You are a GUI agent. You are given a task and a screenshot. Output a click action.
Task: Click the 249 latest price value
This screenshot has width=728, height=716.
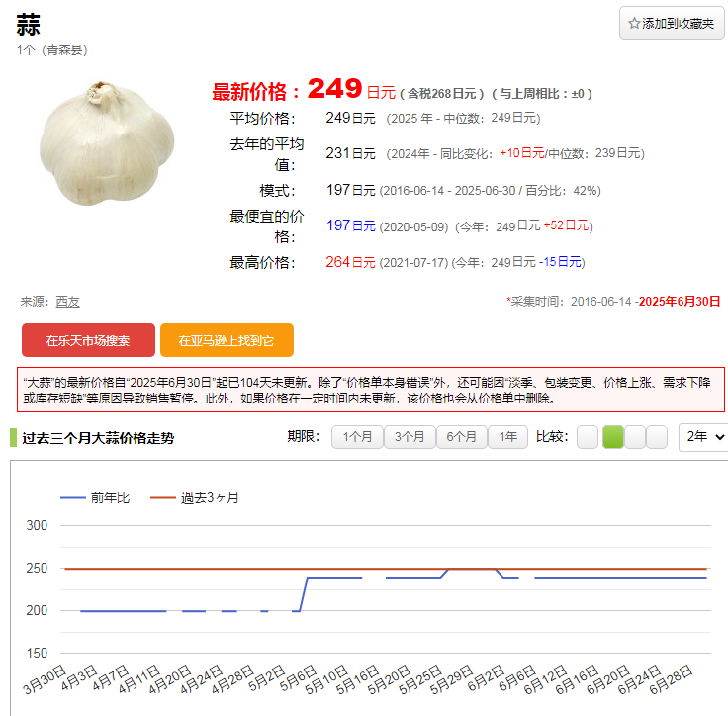tap(334, 89)
